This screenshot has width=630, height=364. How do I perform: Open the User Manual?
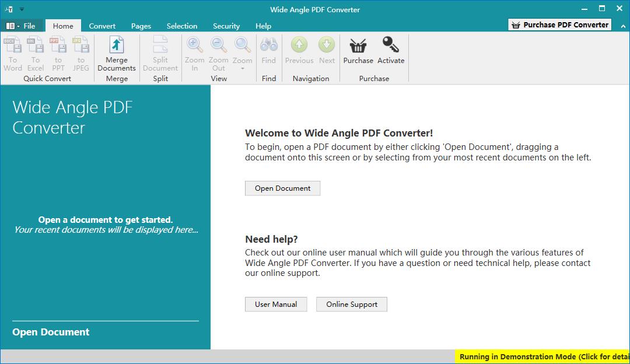point(276,304)
